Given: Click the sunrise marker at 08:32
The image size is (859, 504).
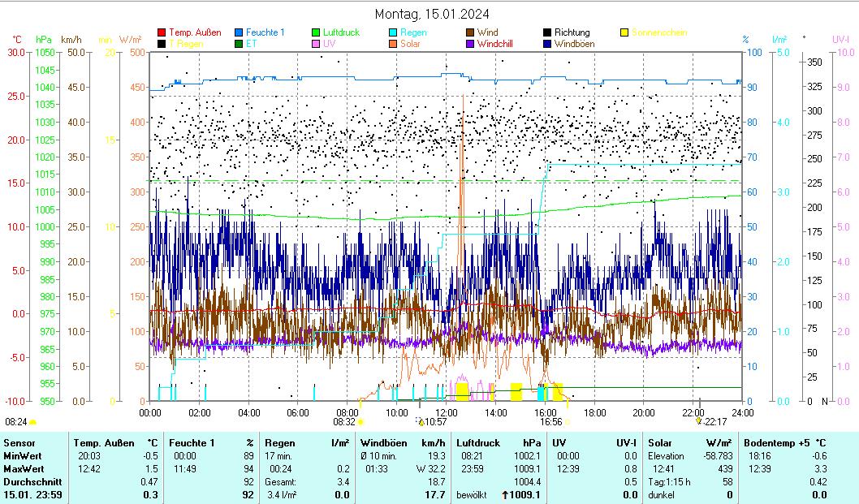Looking at the screenshot, I should coord(360,422).
